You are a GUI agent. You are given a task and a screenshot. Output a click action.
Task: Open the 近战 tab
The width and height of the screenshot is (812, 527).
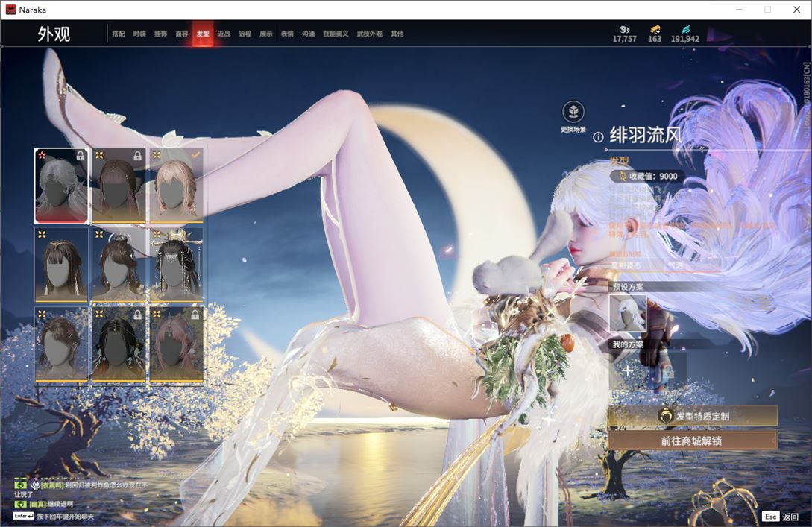tap(224, 34)
